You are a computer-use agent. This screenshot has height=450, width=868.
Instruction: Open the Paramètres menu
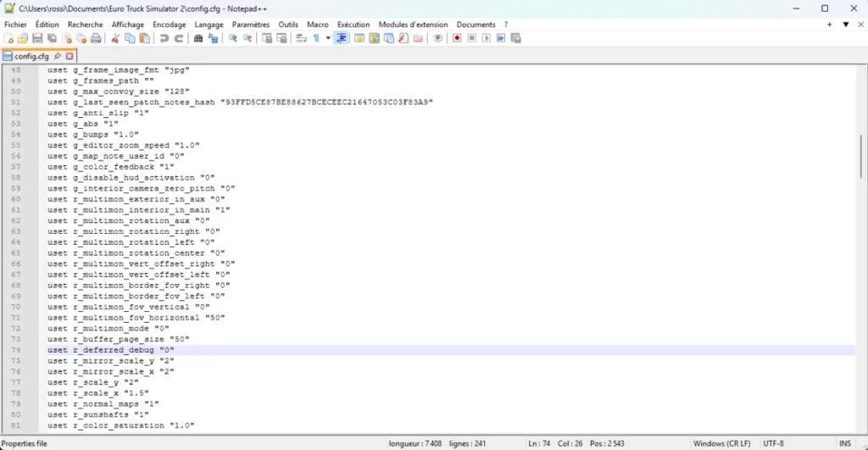click(251, 25)
